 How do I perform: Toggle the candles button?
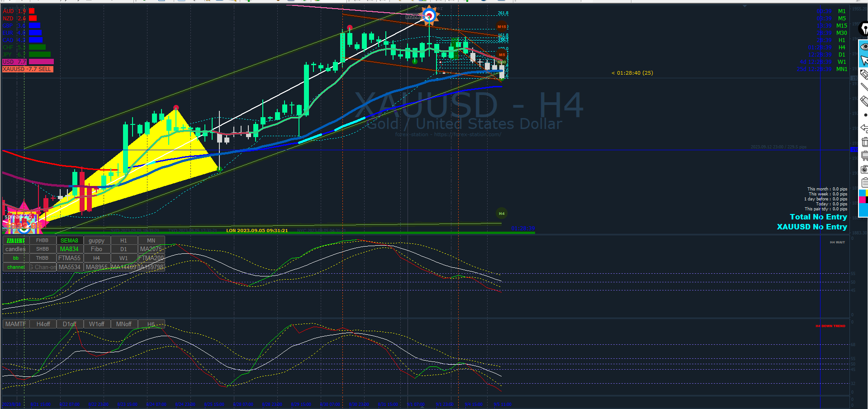tap(16, 249)
